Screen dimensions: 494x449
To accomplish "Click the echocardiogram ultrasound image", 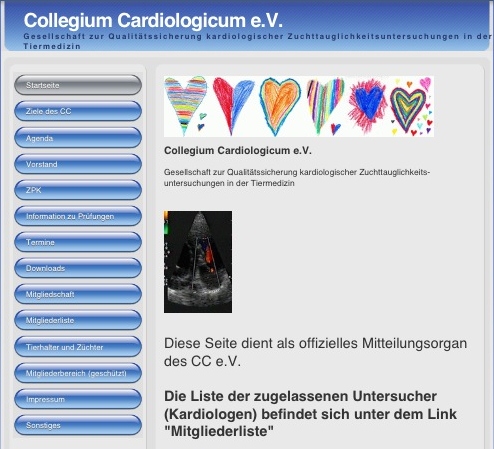I will [198, 262].
